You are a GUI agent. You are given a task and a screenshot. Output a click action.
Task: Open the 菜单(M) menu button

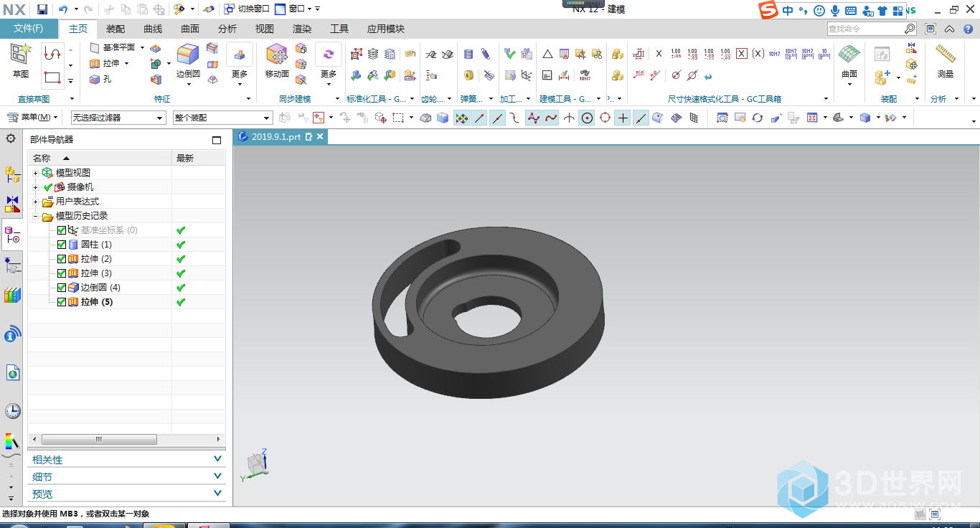(x=32, y=118)
